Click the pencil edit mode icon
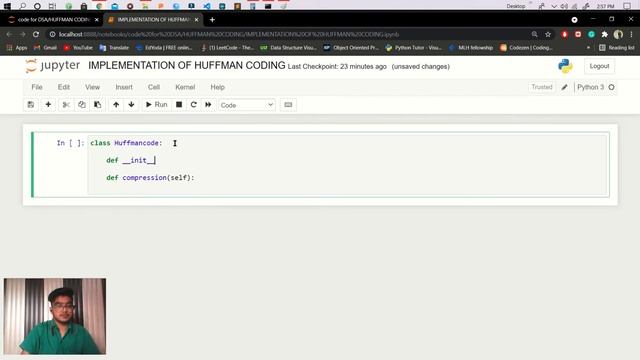 coord(564,87)
